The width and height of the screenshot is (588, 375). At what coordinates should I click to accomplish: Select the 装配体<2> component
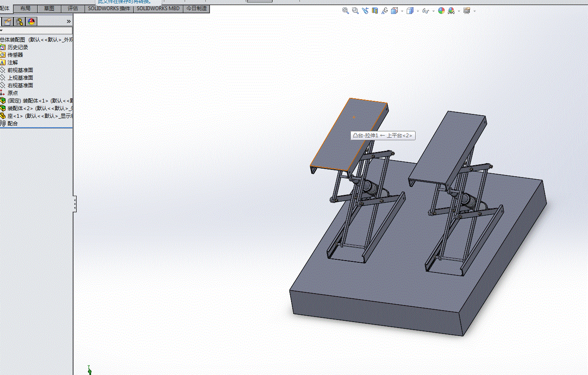click(40, 108)
